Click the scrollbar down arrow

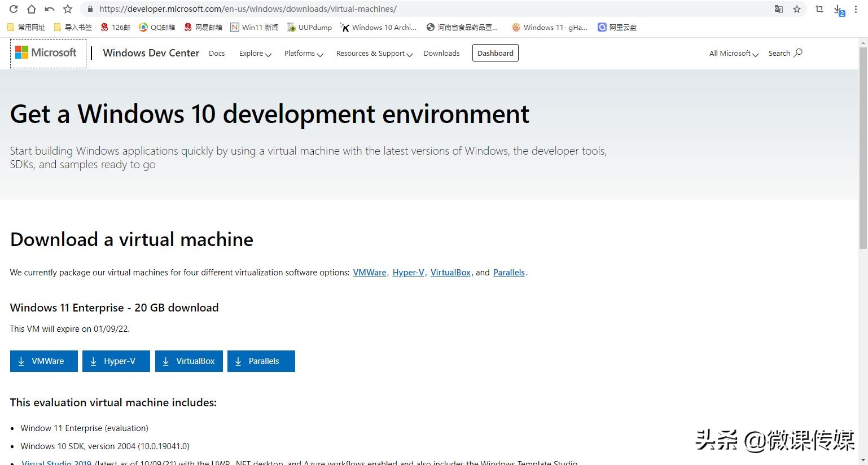[x=863, y=460]
